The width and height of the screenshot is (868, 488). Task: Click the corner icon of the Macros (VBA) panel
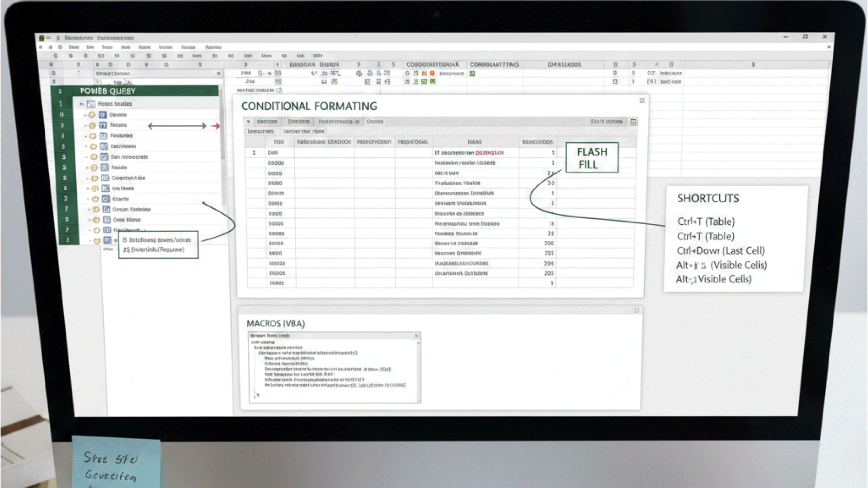click(x=636, y=310)
